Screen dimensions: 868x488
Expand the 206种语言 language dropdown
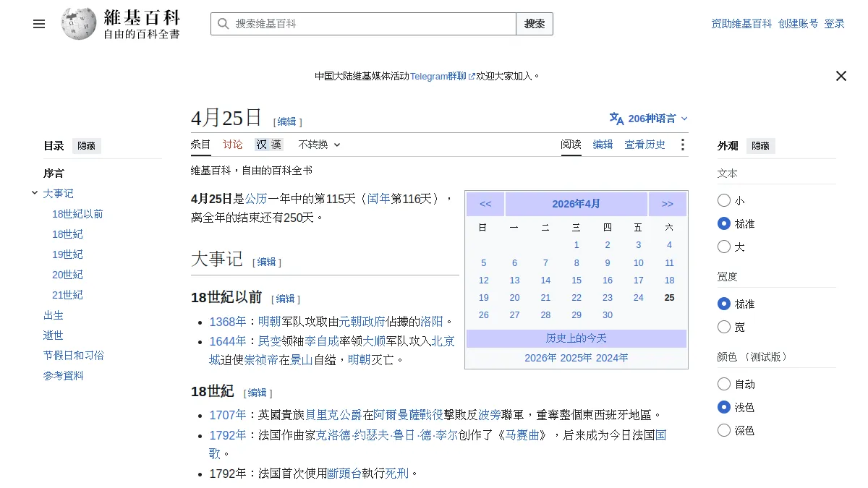pos(649,119)
